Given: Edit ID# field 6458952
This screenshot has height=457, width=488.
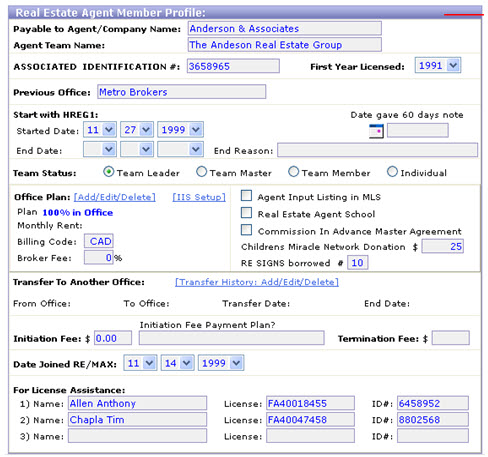Looking at the screenshot, I should point(433,403).
